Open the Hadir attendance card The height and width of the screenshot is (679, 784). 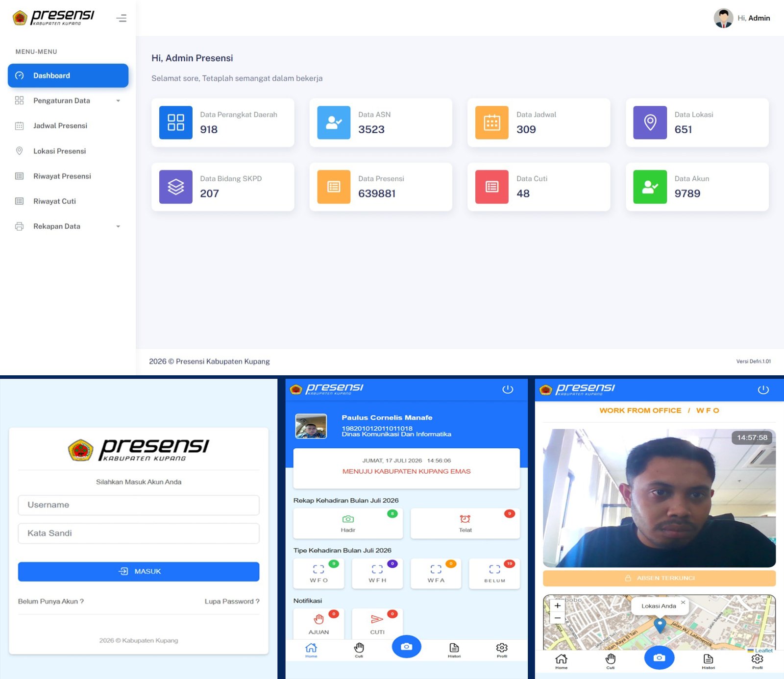348,523
